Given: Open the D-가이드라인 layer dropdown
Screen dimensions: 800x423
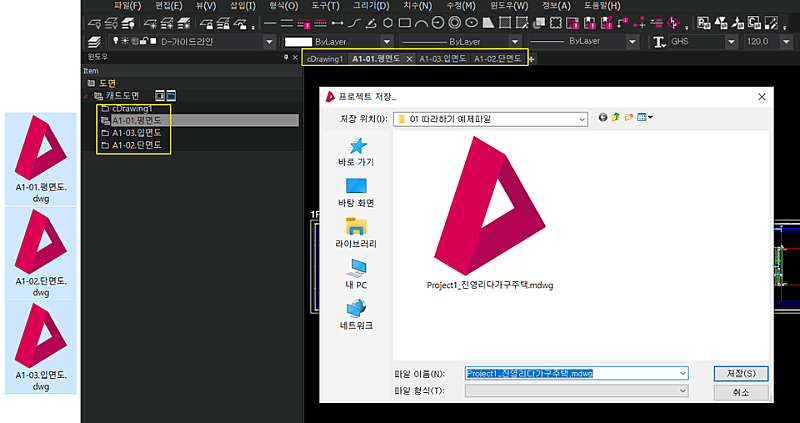Looking at the screenshot, I should 269,42.
